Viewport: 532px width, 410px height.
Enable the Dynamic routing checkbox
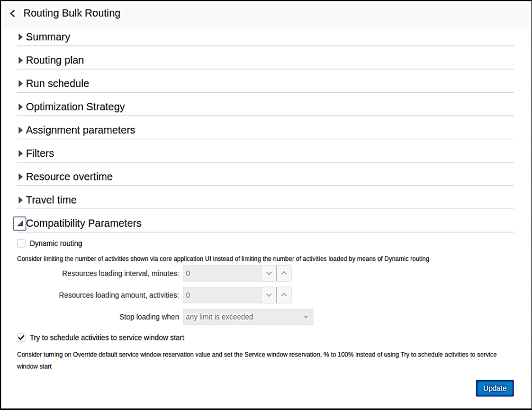coord(21,243)
